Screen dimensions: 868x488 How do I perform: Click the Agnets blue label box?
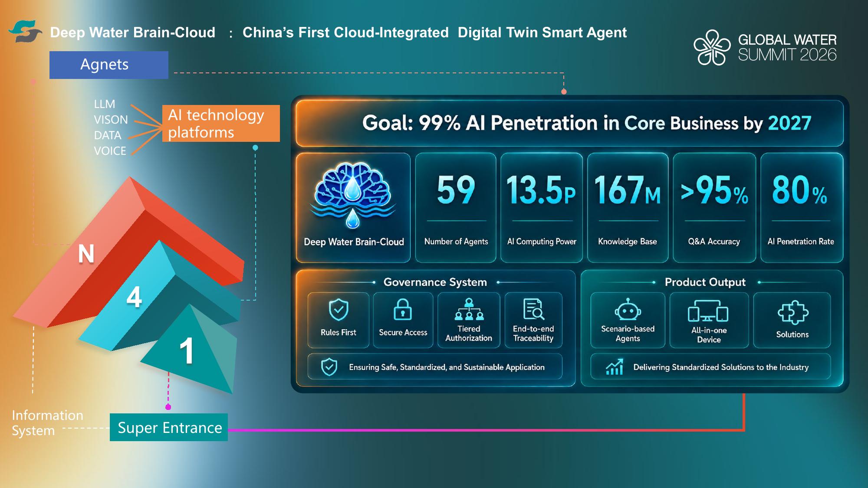tap(109, 65)
